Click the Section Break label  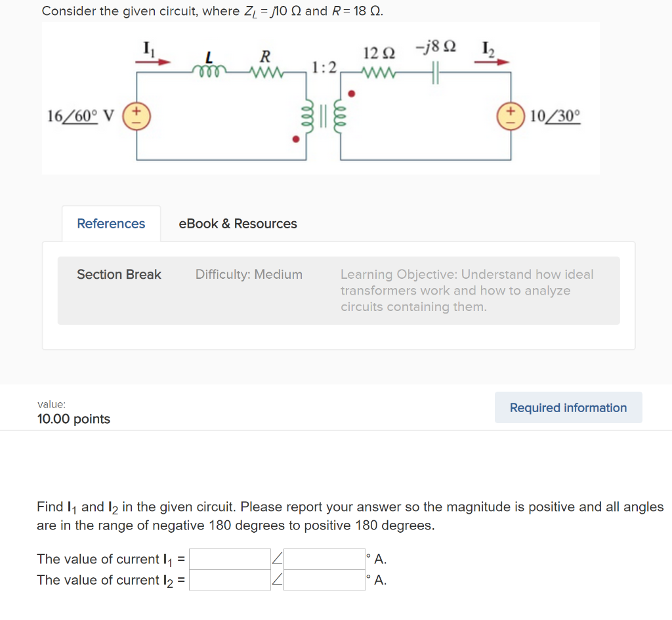tap(119, 274)
